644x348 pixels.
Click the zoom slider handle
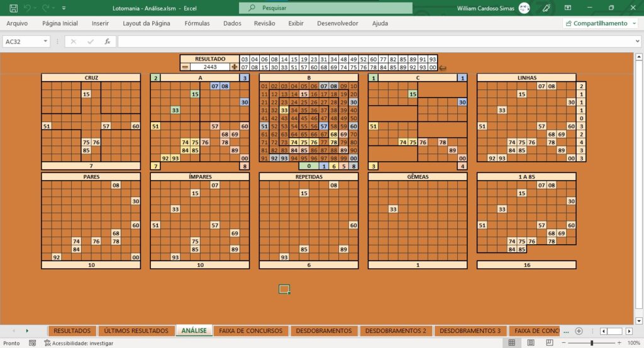[x=591, y=343]
